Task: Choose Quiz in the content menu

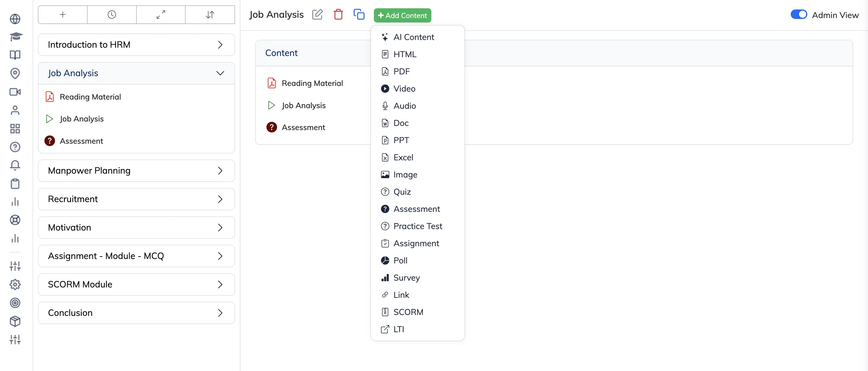Action: click(x=417, y=192)
